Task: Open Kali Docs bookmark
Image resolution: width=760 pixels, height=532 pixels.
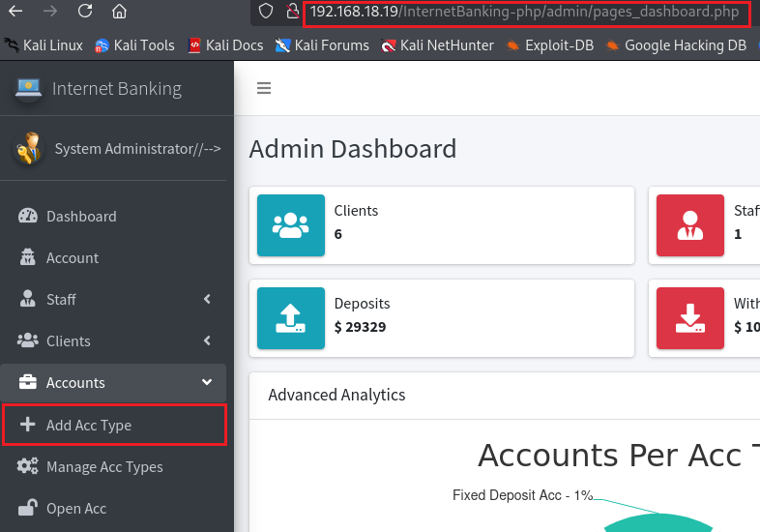Action: (x=225, y=45)
